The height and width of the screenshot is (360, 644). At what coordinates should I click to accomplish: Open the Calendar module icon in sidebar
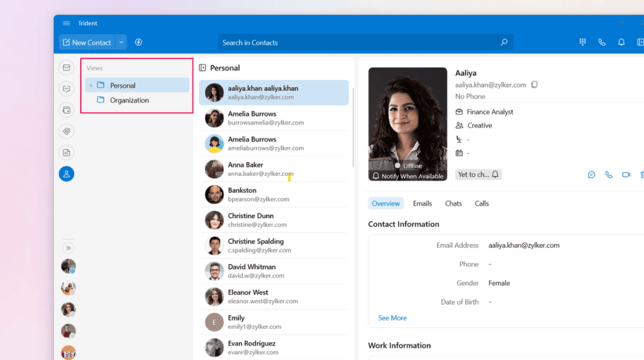pos(66,110)
